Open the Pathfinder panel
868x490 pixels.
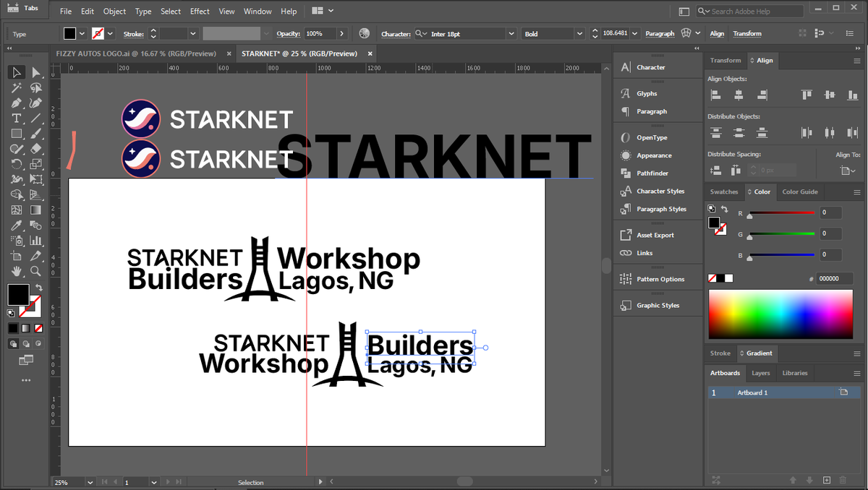click(x=652, y=173)
